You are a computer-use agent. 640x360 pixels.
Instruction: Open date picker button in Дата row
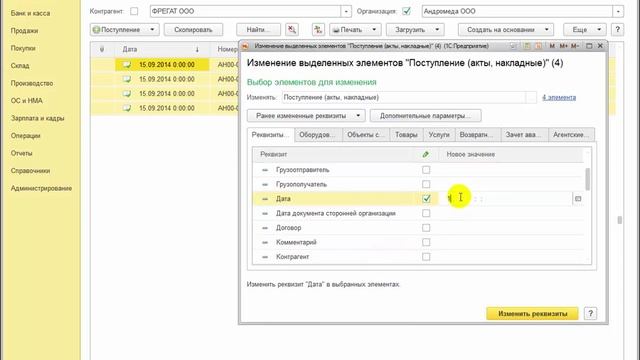(578, 199)
